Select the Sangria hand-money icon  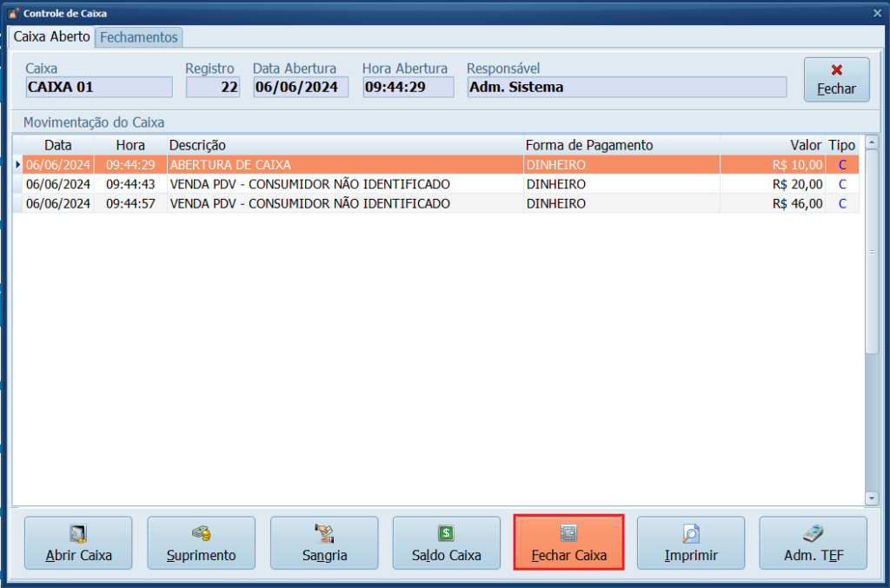[324, 533]
